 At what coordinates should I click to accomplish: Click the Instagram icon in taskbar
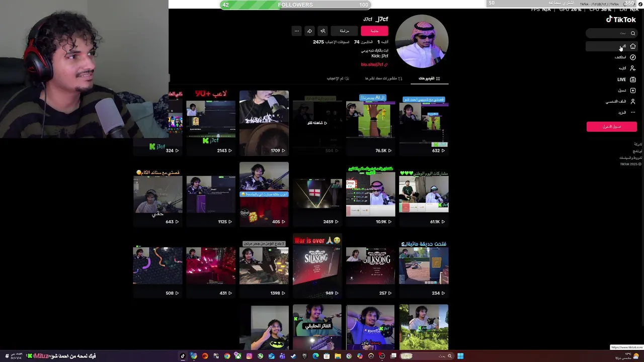point(249,356)
